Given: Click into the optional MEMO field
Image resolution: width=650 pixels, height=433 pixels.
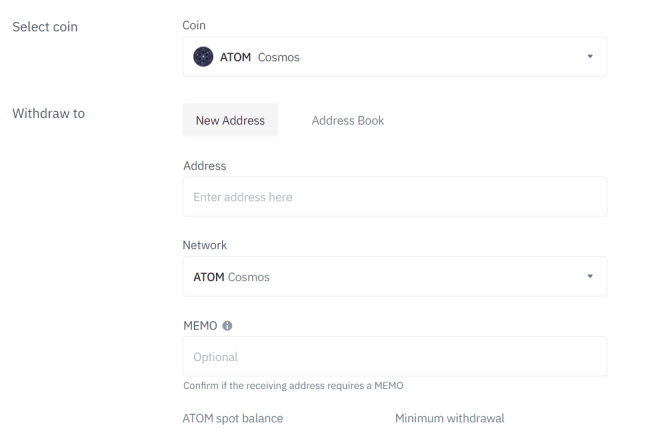Looking at the screenshot, I should pyautogui.click(x=394, y=356).
